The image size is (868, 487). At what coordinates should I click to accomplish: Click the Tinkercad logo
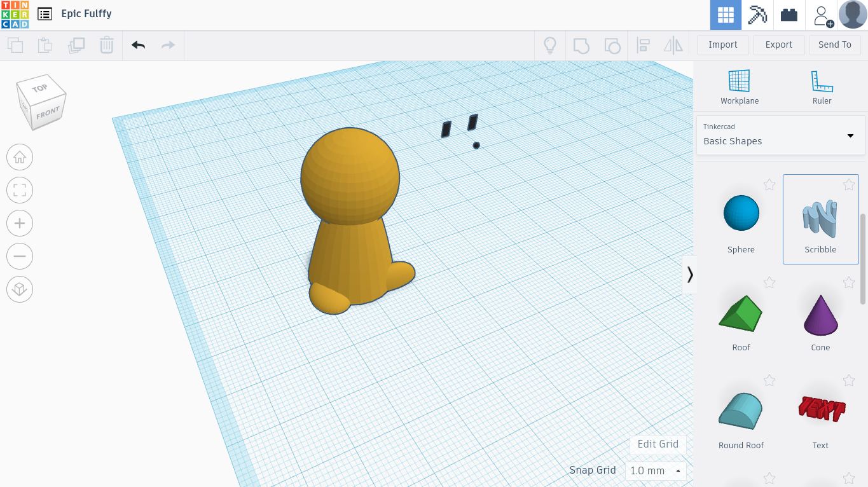point(15,14)
